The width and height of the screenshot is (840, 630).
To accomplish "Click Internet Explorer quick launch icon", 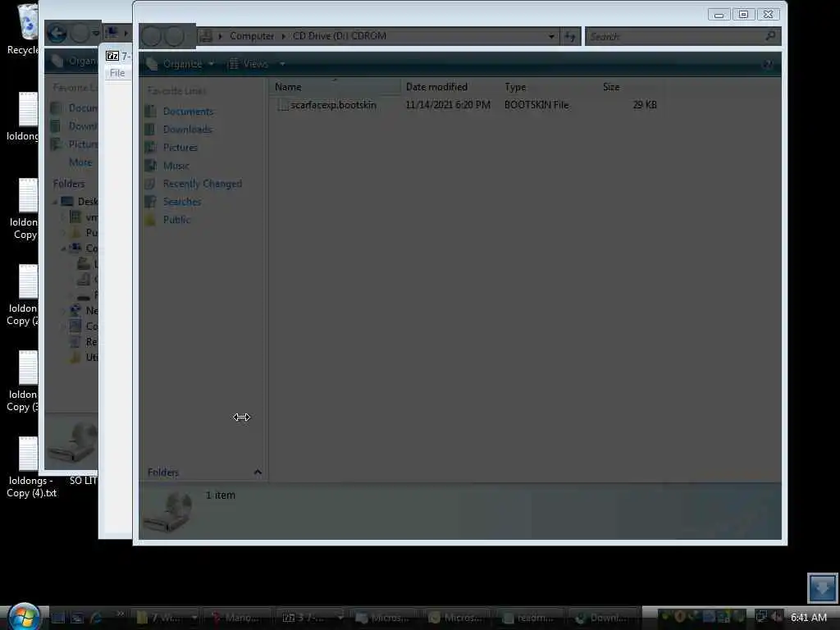I will 97,618.
